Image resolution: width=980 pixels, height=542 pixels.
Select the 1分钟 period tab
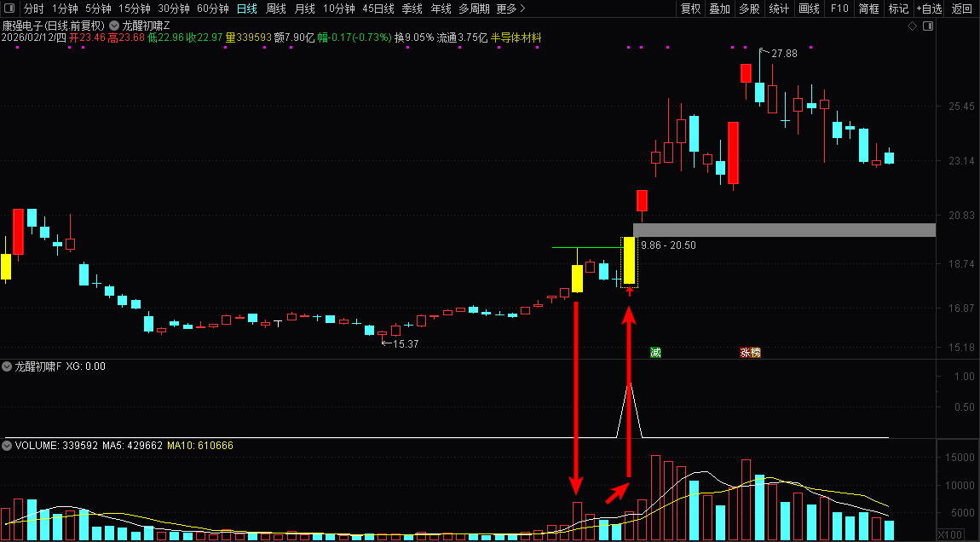(x=65, y=9)
